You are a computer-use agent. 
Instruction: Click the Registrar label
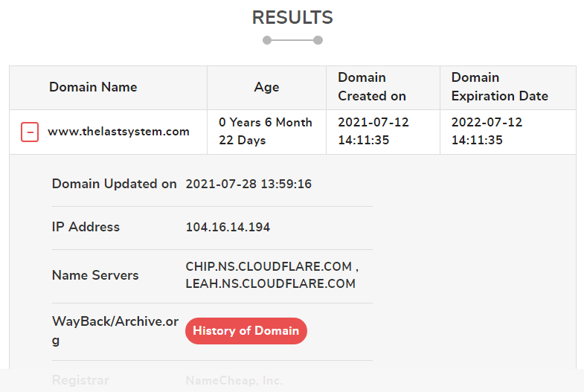(80, 380)
